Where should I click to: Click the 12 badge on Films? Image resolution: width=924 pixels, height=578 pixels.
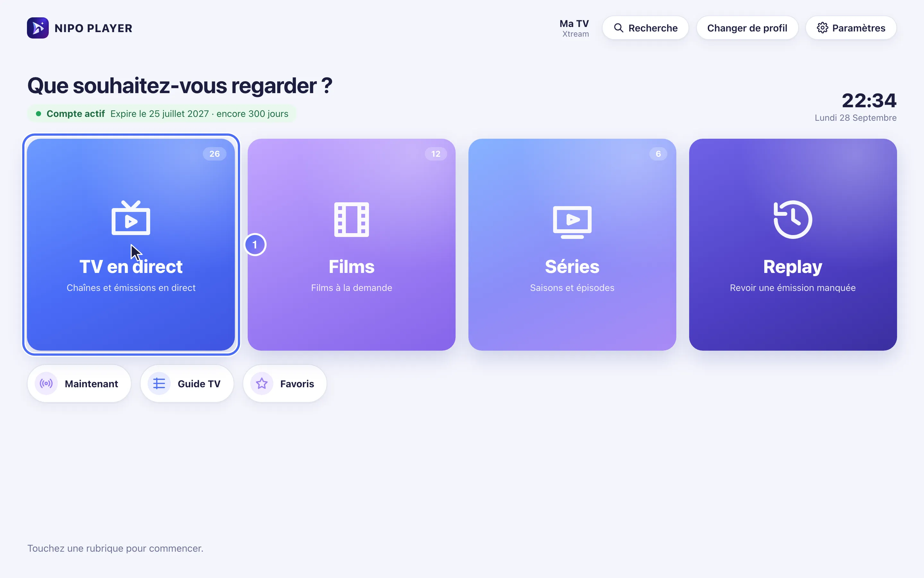[436, 154]
